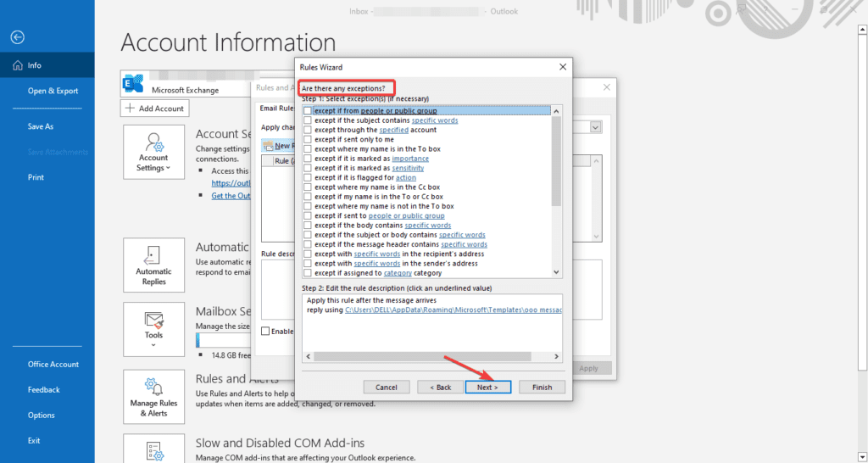This screenshot has height=463, width=868.
Task: Check 'except if it is marked as sensitivity'
Action: pos(307,168)
